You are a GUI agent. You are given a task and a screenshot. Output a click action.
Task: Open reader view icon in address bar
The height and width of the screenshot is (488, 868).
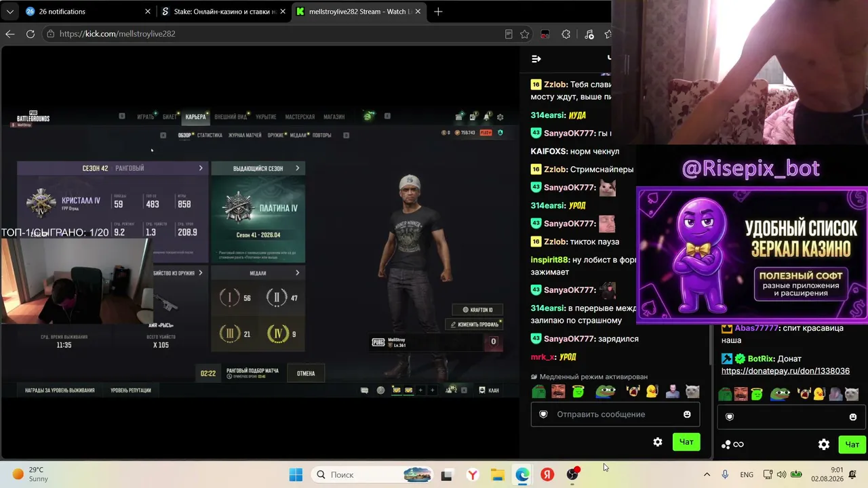click(509, 34)
